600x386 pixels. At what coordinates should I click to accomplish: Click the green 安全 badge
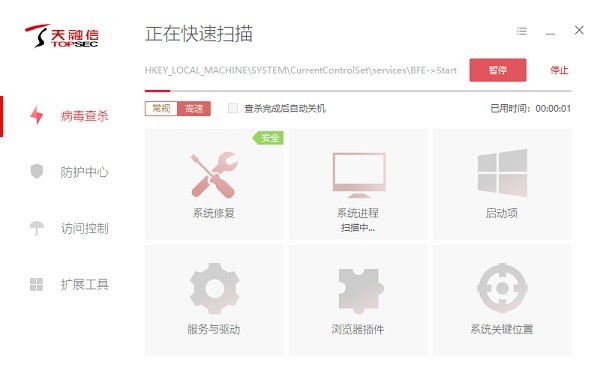pyautogui.click(x=268, y=138)
